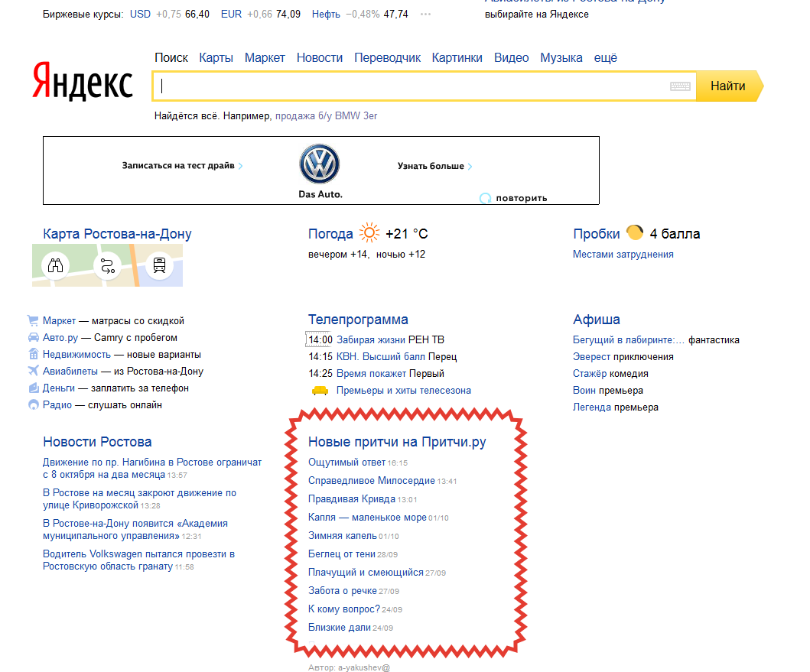This screenshot has height=672, width=810.
Task: Click the sun weather icon
Action: coord(369,233)
